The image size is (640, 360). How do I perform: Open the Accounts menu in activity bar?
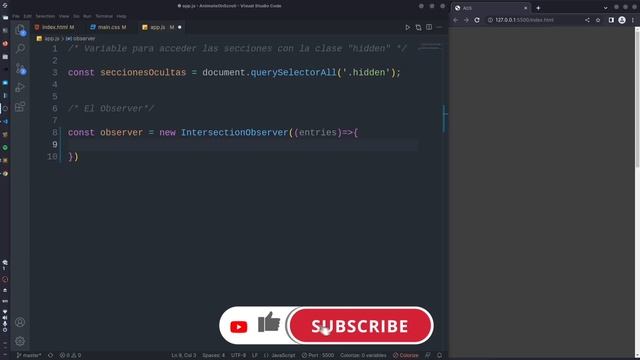20,322
